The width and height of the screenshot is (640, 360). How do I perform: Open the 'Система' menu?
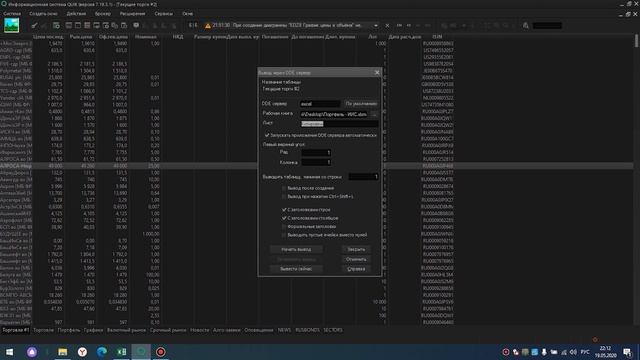click(x=12, y=13)
